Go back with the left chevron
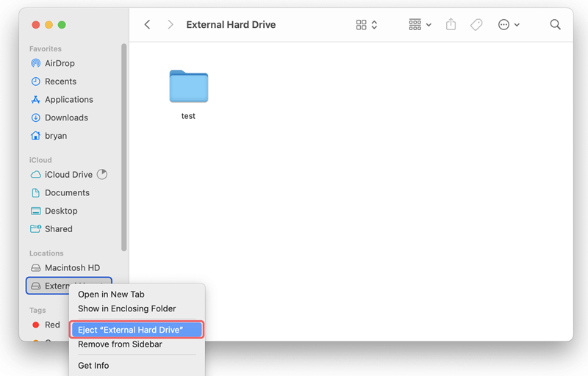This screenshot has height=376, width=588. pyautogui.click(x=148, y=25)
